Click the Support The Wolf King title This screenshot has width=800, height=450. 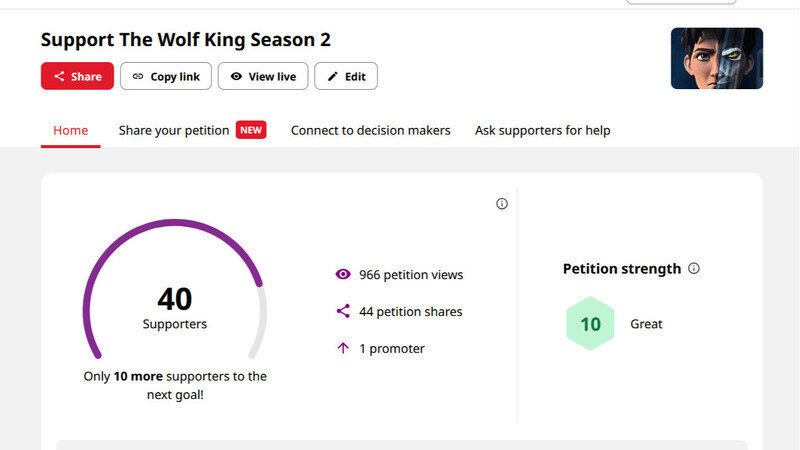click(x=185, y=40)
